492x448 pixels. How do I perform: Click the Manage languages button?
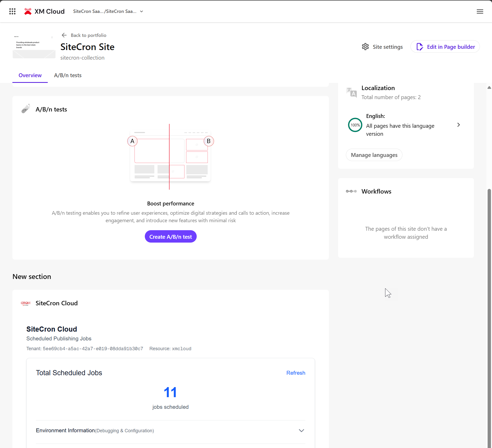(x=374, y=155)
